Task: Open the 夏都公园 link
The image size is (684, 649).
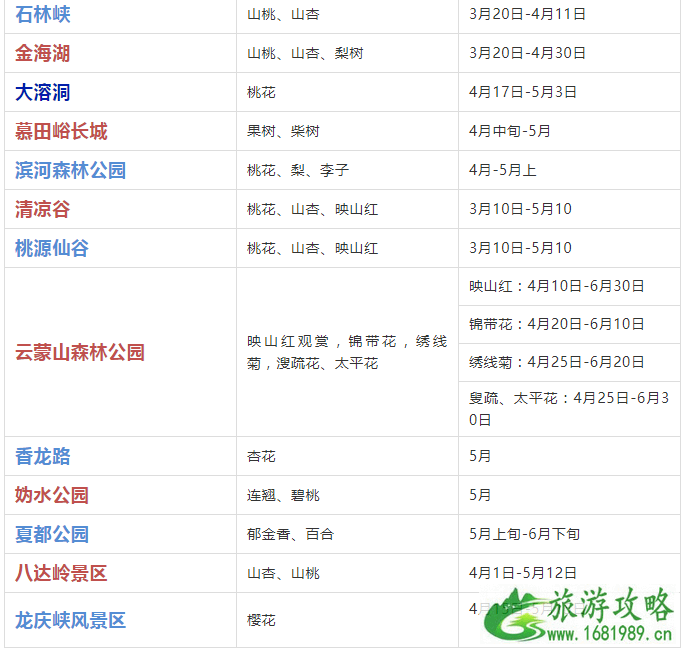Action: pos(52,534)
